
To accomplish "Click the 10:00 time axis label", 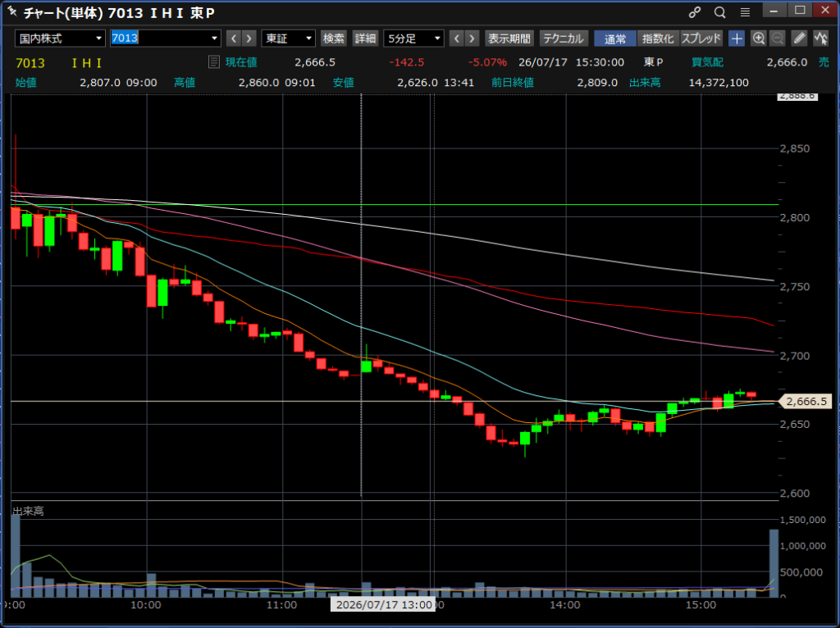I will click(146, 604).
